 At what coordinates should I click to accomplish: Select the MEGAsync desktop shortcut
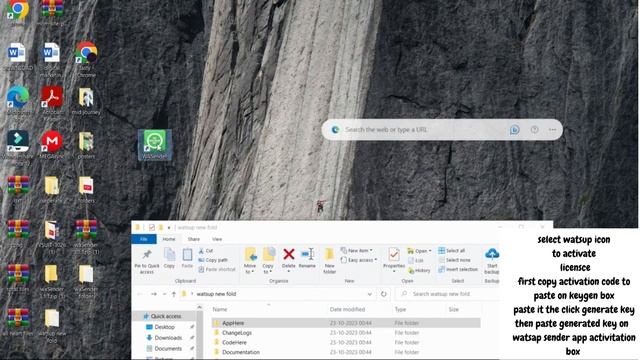52,145
